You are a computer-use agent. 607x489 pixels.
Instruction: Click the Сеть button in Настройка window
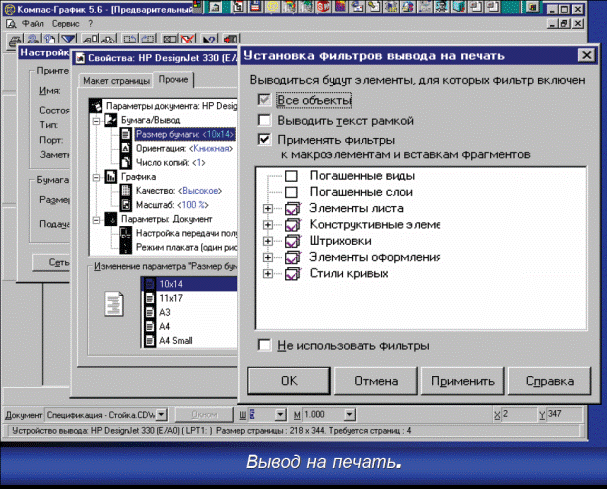point(51,262)
